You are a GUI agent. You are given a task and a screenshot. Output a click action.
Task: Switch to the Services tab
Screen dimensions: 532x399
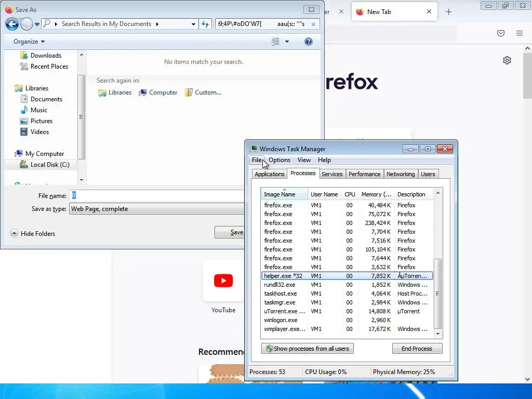[332, 174]
